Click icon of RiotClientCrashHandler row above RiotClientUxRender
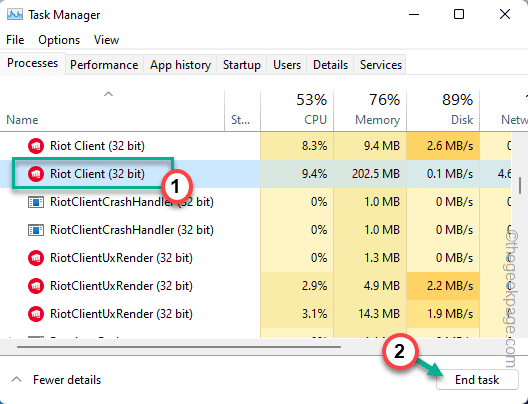 tap(36, 230)
